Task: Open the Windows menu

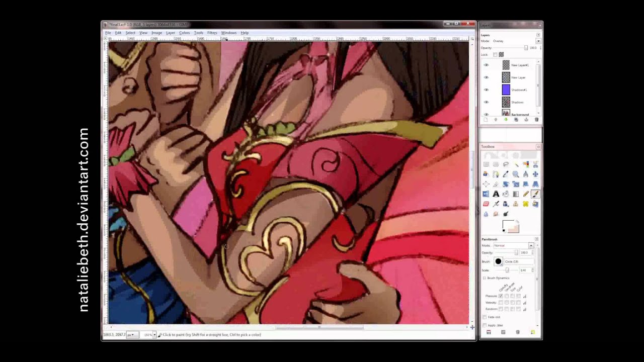Action: [x=228, y=33]
